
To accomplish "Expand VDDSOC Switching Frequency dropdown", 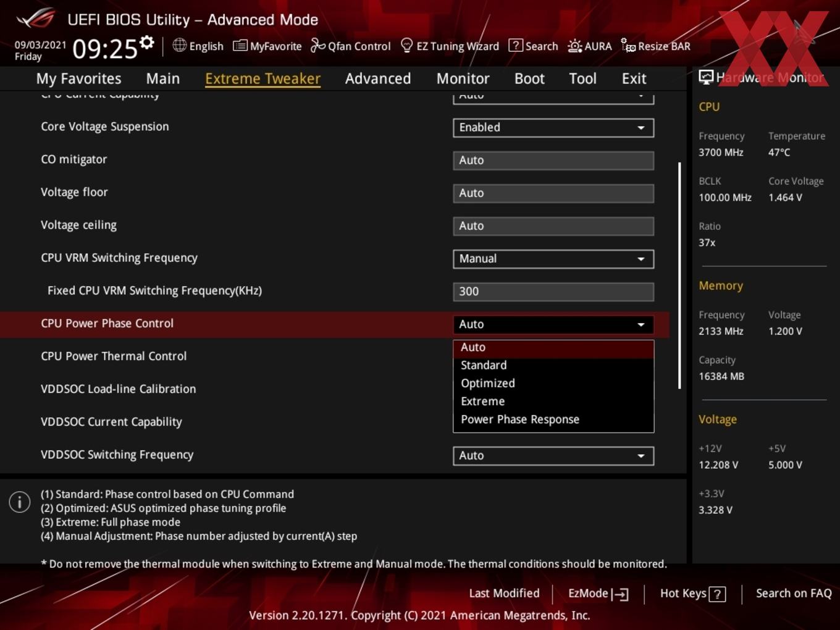I will (x=553, y=456).
